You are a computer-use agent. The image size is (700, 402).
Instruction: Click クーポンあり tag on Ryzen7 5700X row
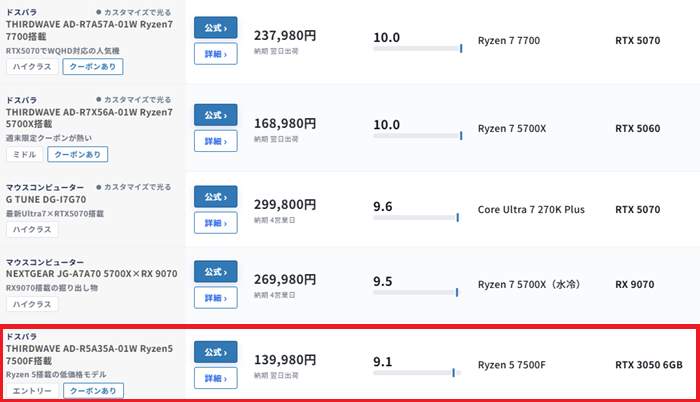(x=78, y=155)
